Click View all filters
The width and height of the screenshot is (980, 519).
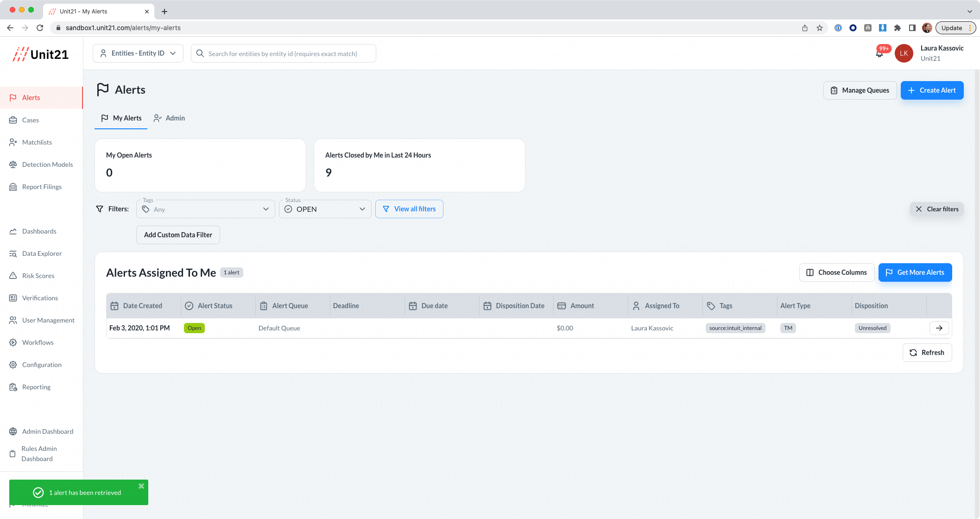coord(409,209)
